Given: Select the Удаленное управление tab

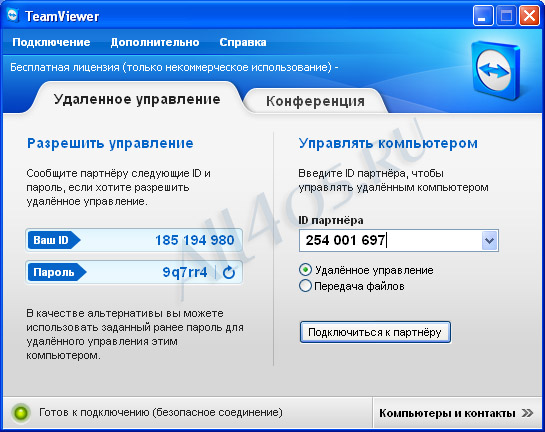Looking at the screenshot, I should (x=137, y=99).
